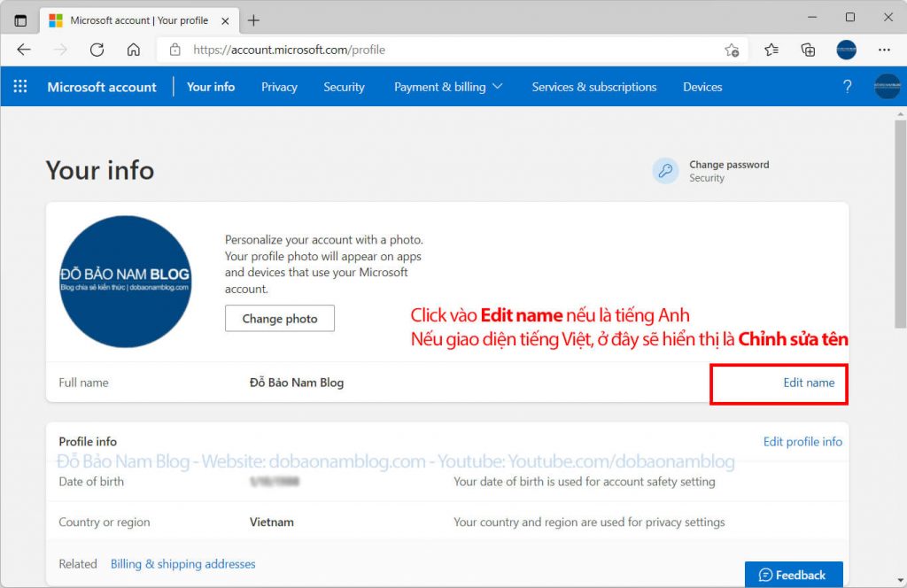Click the Change photo button
Image resolution: width=907 pixels, height=588 pixels.
click(279, 319)
